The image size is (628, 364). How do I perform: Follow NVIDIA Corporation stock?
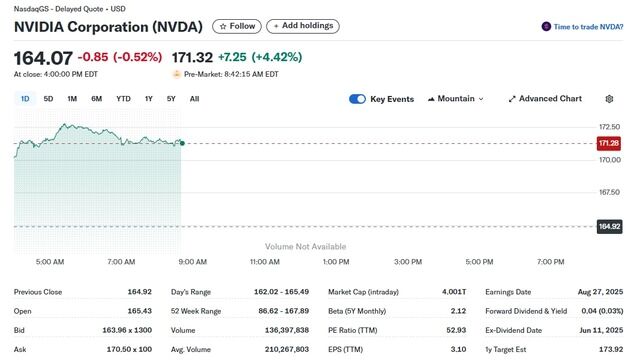tap(237, 26)
